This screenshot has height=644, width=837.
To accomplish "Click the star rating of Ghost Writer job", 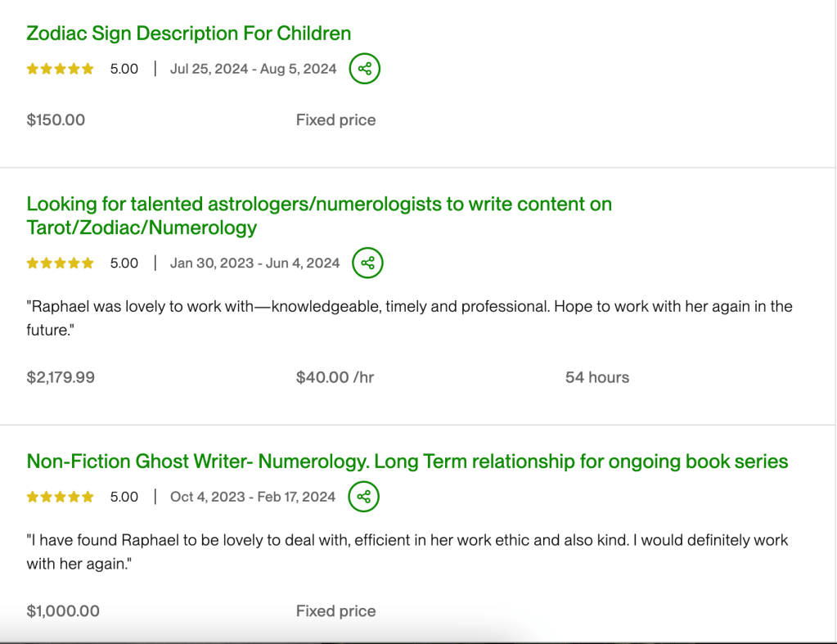I will 60,497.
